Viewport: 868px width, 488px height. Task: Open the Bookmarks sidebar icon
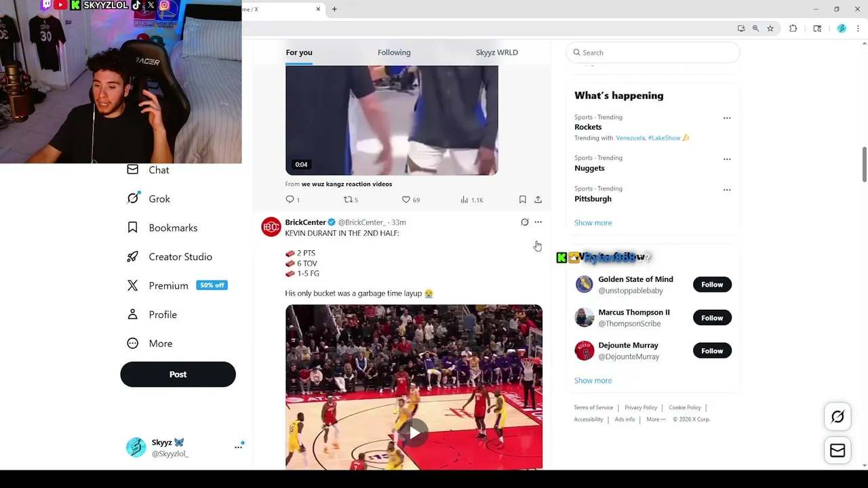[133, 228]
